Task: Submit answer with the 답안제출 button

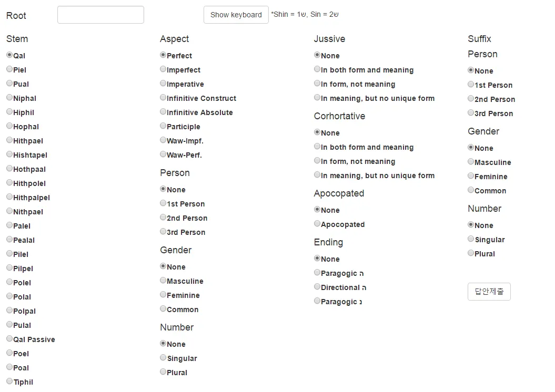Action: coord(489,292)
